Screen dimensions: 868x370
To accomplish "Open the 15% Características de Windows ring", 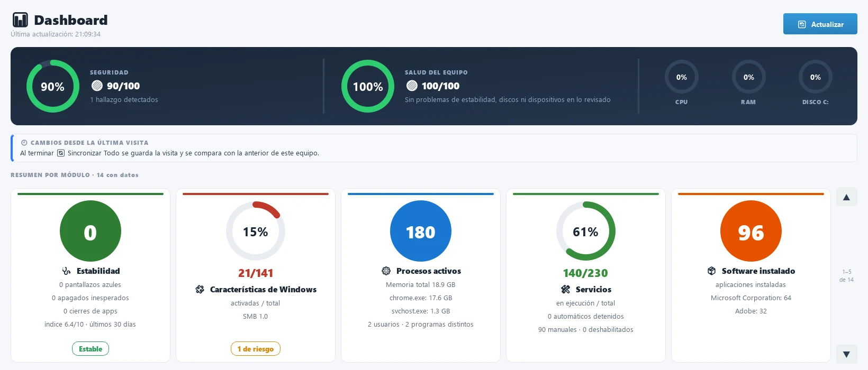I will [256, 231].
